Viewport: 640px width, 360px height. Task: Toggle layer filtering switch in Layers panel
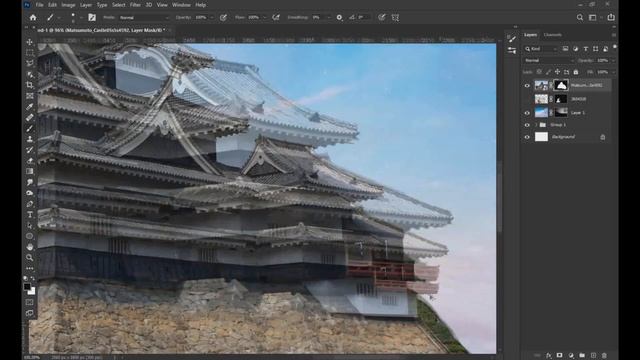pyautogui.click(x=615, y=47)
